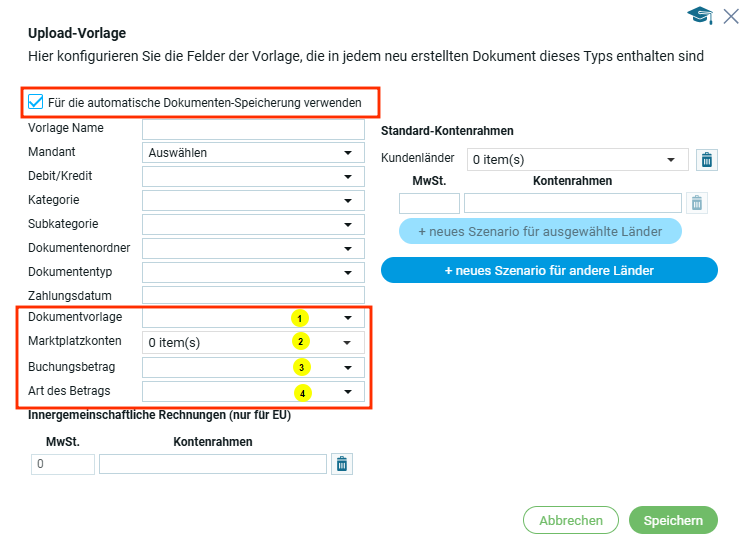The image size is (746, 556).
Task: Click the Abbrechen button
Action: (x=571, y=520)
